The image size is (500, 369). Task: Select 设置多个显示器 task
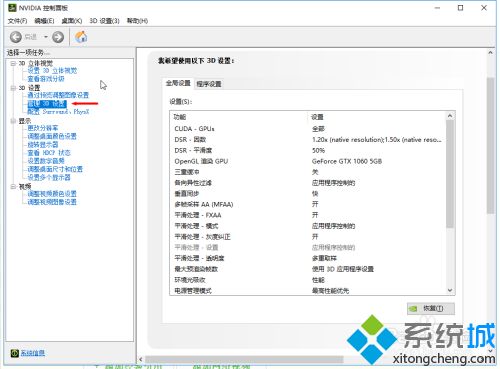49,177
